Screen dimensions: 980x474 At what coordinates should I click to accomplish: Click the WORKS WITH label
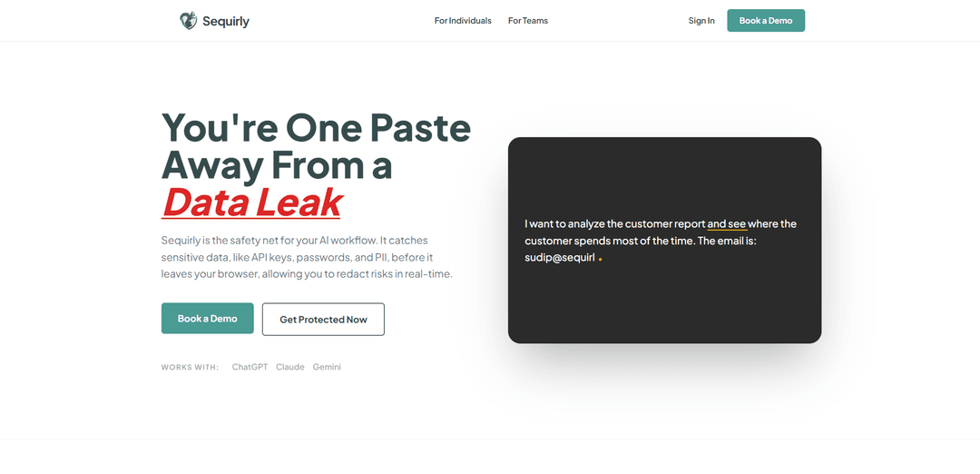190,367
